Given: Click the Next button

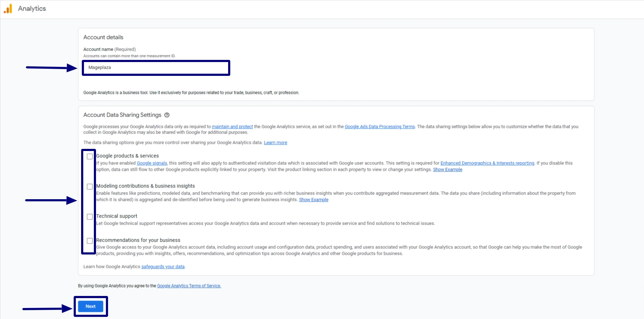Looking at the screenshot, I should pos(91,306).
